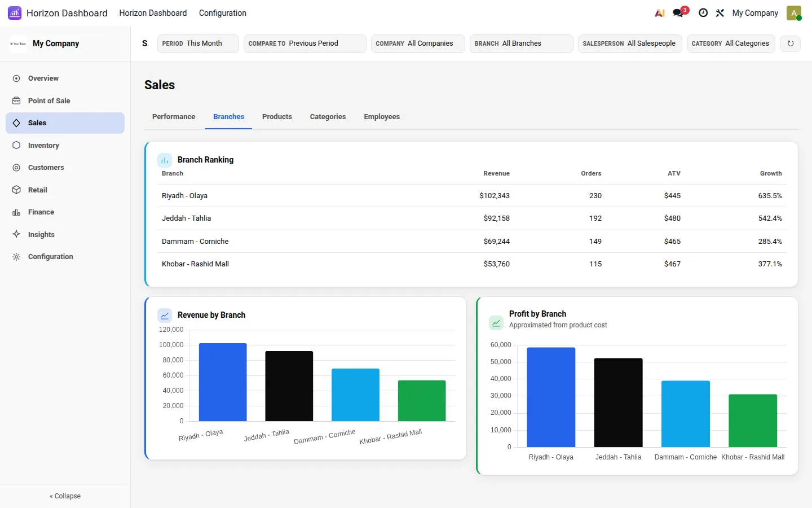
Task: Click the Customers sidebar icon
Action: click(16, 168)
